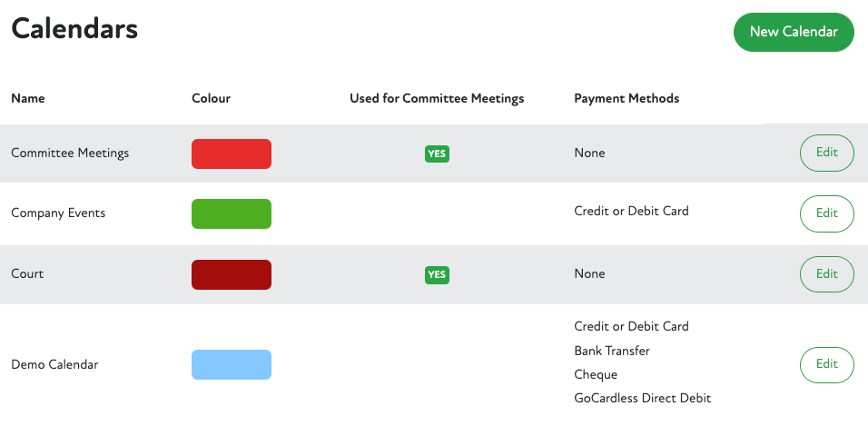Viewport: 868px width, 426px height.
Task: Click the Colour column header
Action: click(x=212, y=98)
